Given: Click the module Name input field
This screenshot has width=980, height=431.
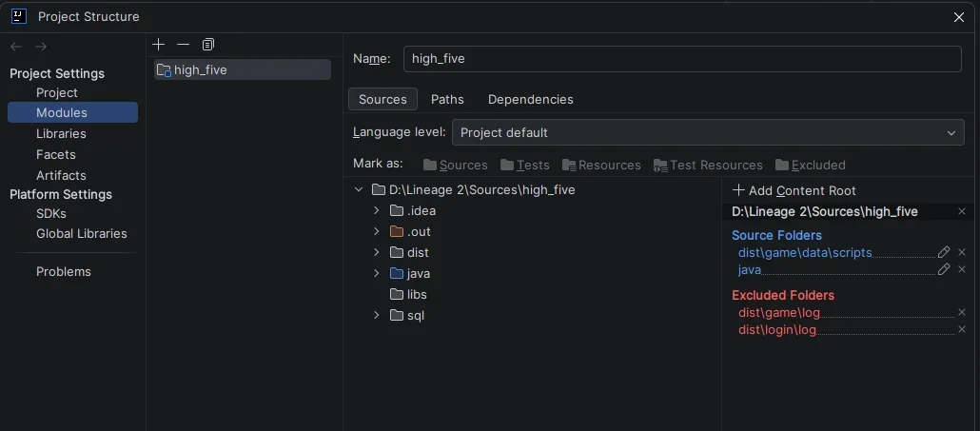Looking at the screenshot, I should point(682,59).
